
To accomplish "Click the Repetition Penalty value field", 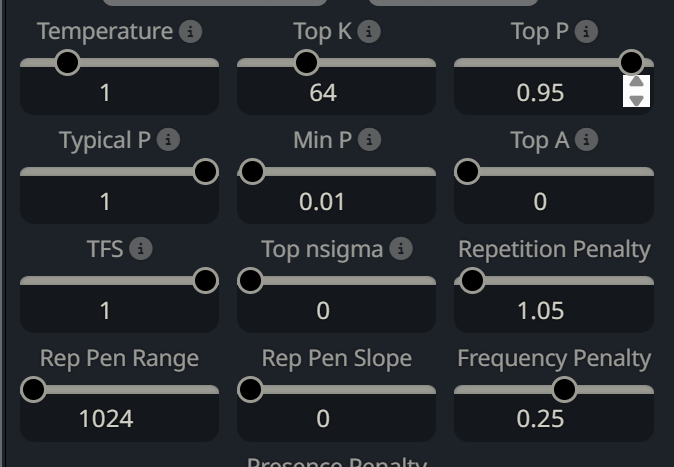I will [x=540, y=311].
